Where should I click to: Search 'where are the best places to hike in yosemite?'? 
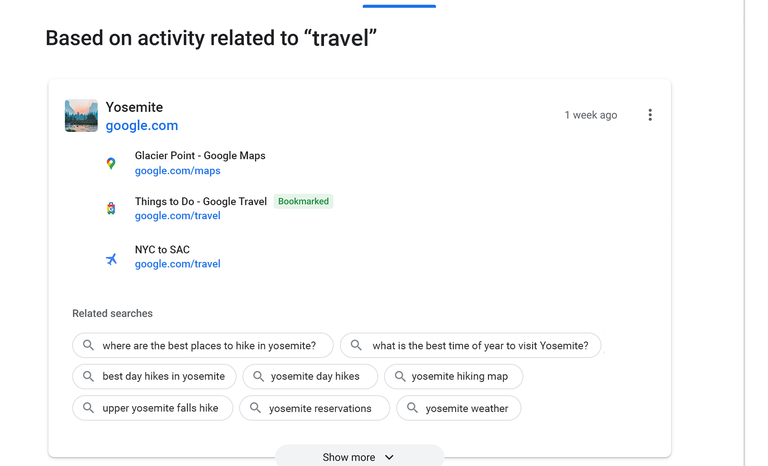(208, 346)
